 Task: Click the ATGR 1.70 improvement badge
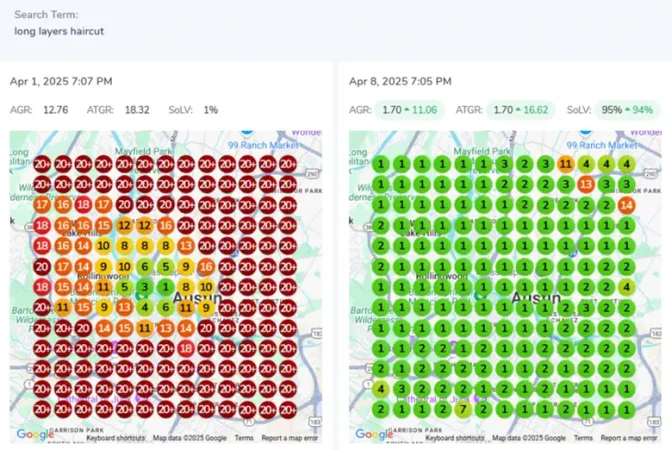[520, 110]
